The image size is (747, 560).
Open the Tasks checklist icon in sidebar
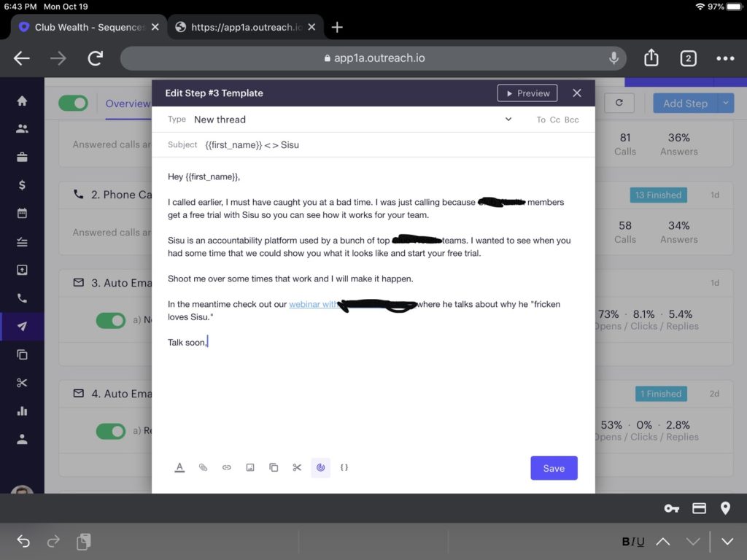click(x=22, y=242)
